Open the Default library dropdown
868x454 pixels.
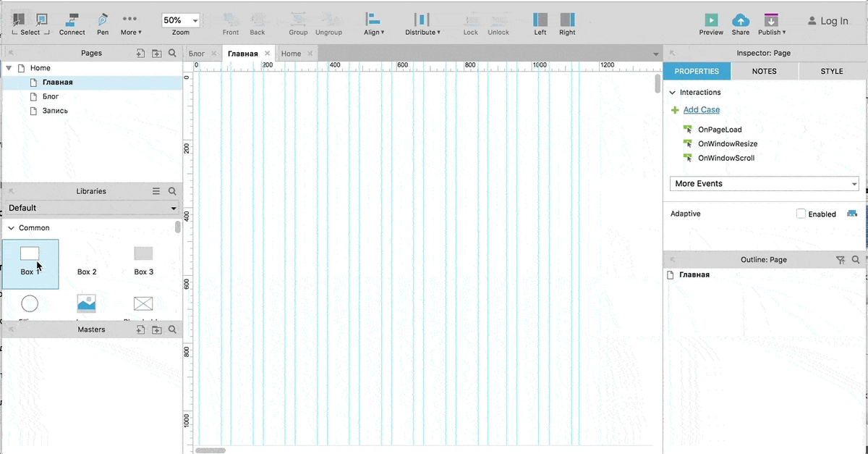91,208
